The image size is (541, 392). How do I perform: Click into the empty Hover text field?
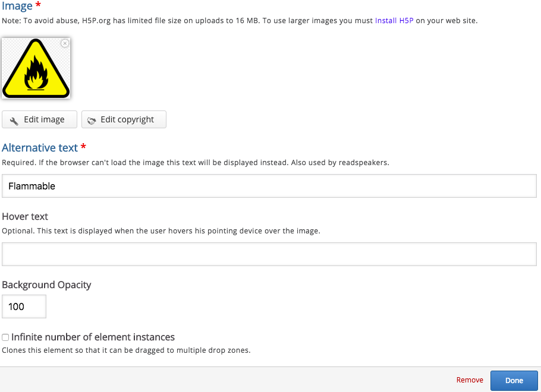pos(269,254)
